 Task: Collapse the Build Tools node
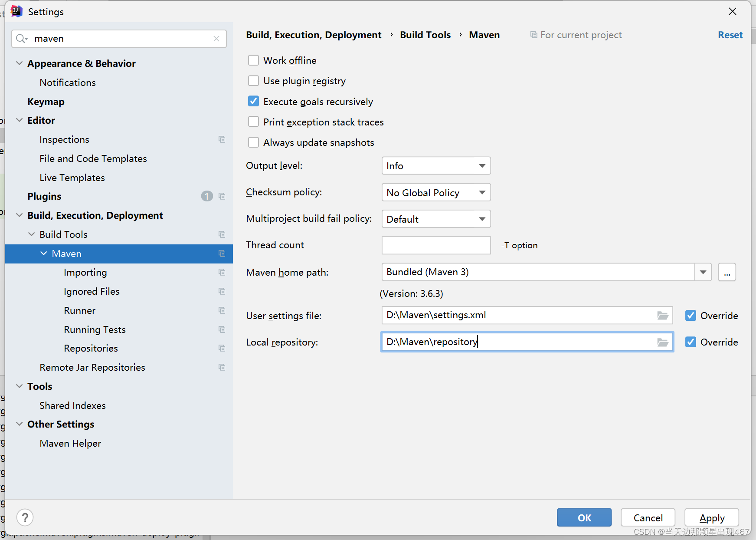[31, 234]
